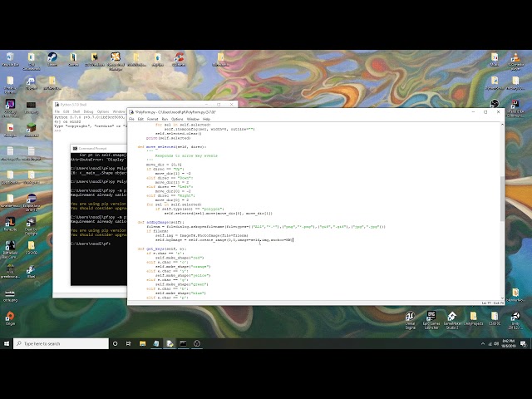Open Window menu in PolyForm.py editor

[193, 119]
